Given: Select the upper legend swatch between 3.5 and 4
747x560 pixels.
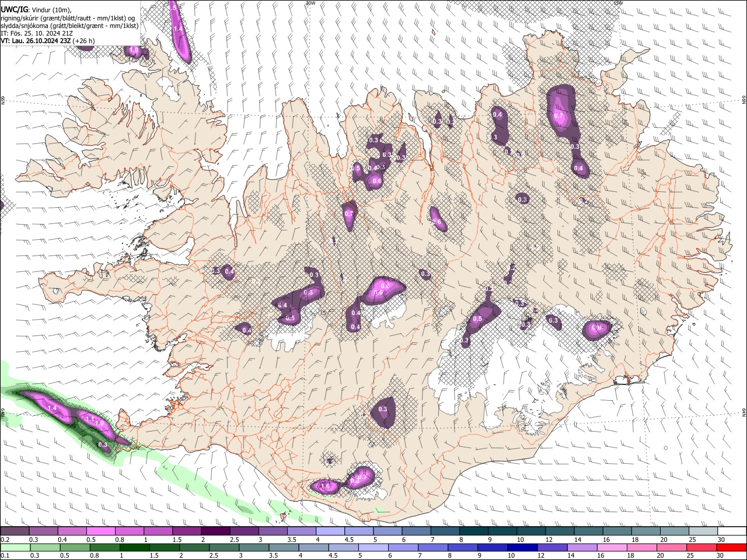Looking at the screenshot, I should (x=302, y=531).
